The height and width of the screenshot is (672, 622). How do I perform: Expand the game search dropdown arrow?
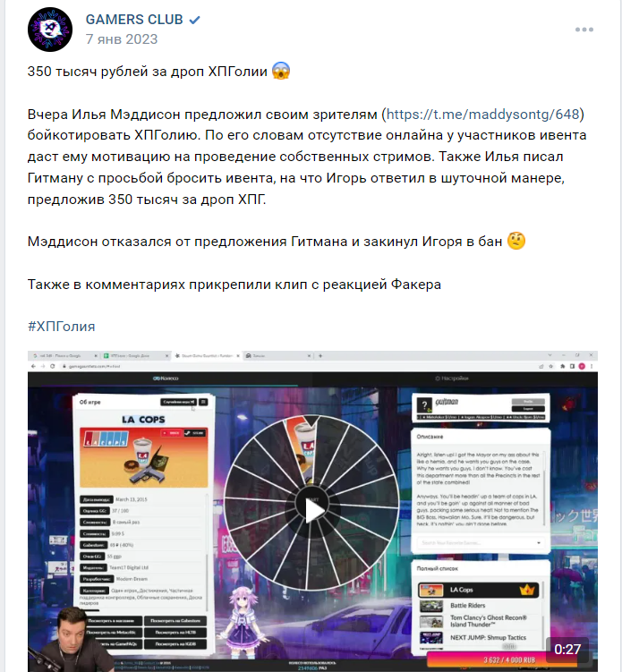[539, 543]
